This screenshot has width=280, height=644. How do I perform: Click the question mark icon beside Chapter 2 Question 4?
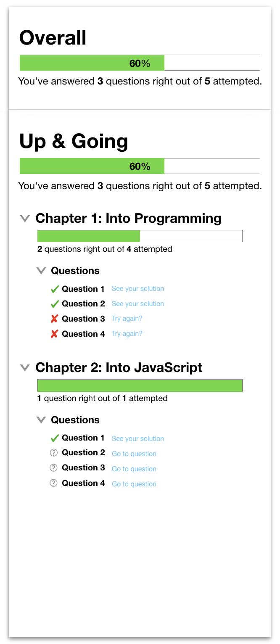[x=53, y=483]
